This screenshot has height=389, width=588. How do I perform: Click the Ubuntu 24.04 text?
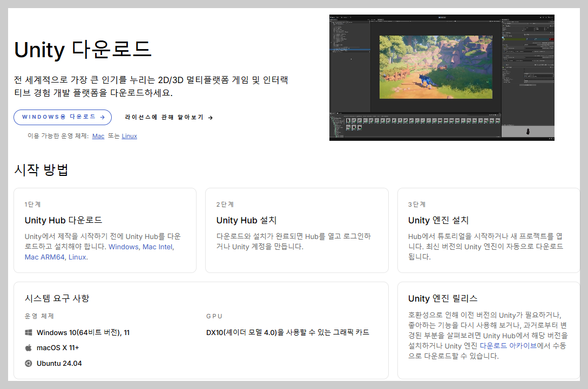tap(59, 363)
